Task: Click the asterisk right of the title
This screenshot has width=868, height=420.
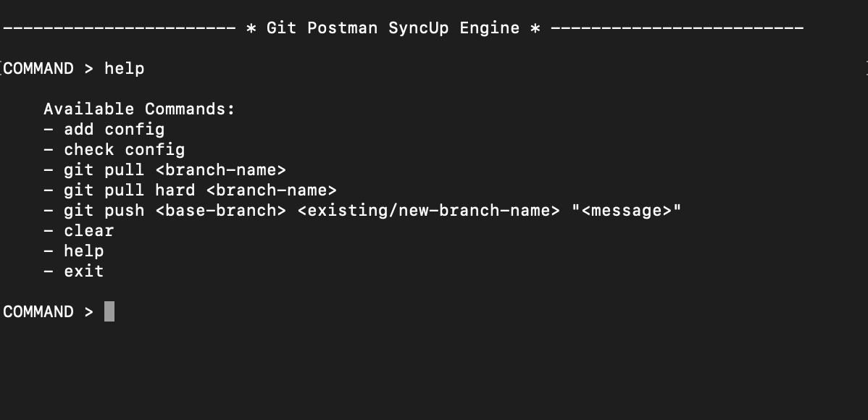Action: point(535,29)
